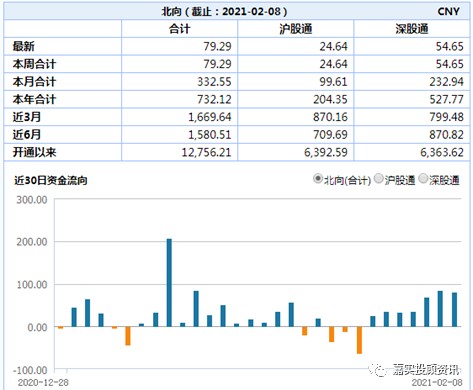The image size is (473, 390).
Task: Click the 870.16 value
Action: tap(330, 117)
